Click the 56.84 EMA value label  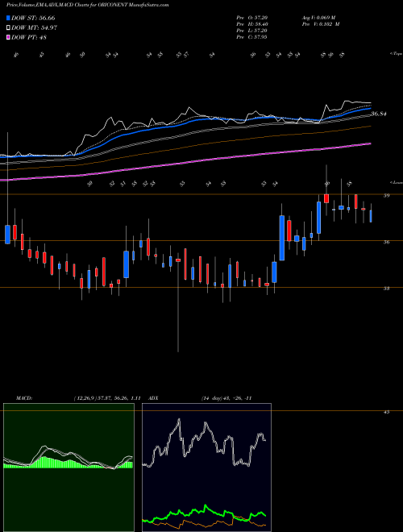pos(379,114)
